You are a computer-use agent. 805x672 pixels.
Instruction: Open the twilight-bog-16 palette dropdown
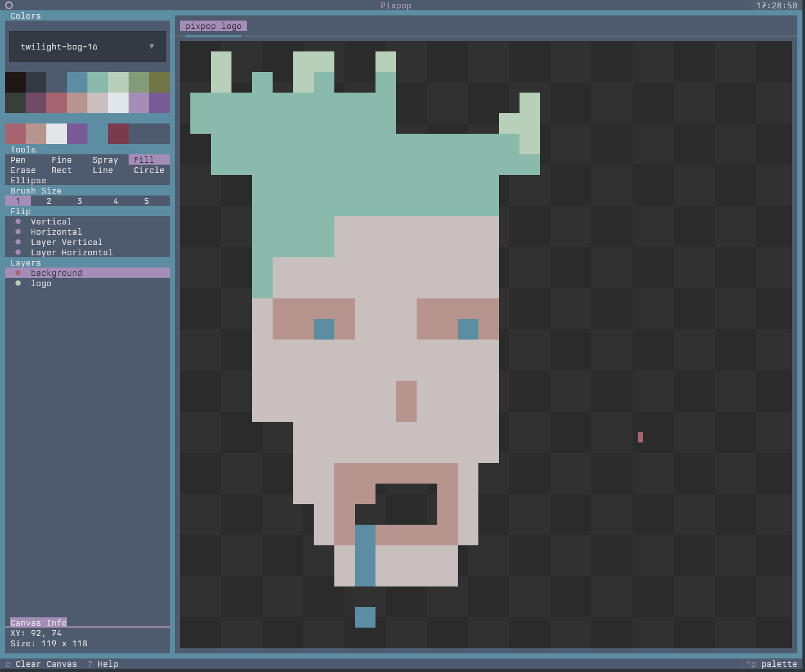pyautogui.click(x=87, y=46)
